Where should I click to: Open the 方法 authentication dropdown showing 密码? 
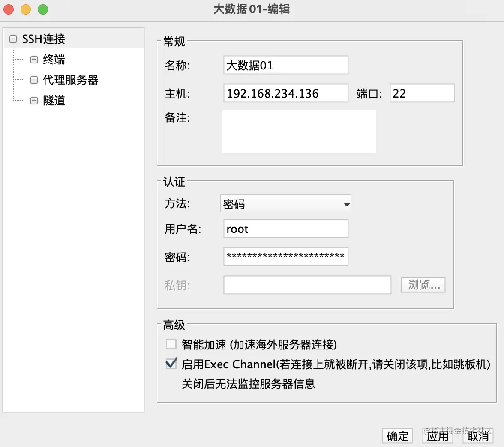[285, 204]
